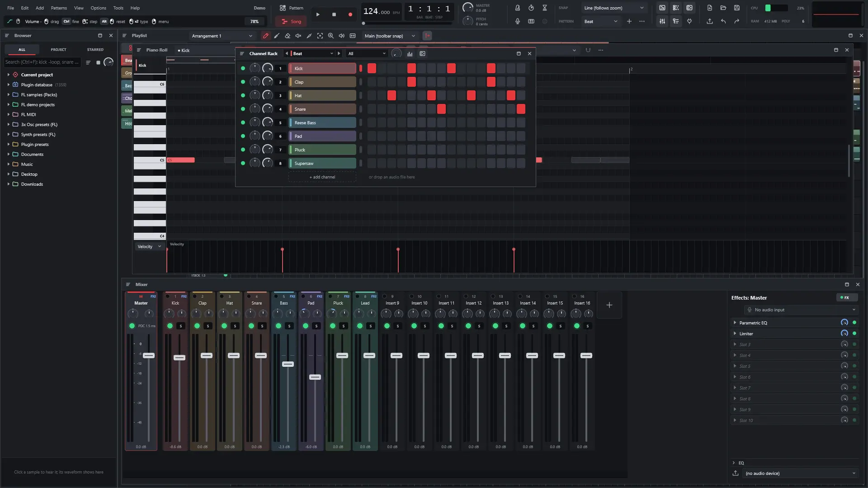Open the Line (follows zoom) snap dropdown

tap(614, 8)
